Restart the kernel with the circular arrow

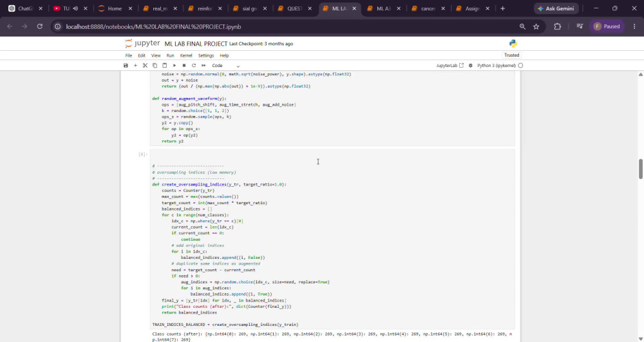coord(194,66)
